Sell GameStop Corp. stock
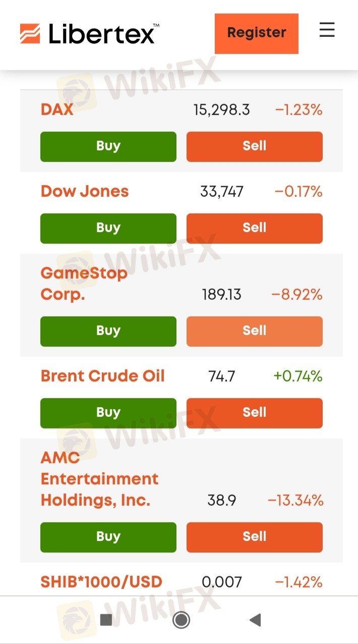358x644 pixels. pyautogui.click(x=254, y=331)
